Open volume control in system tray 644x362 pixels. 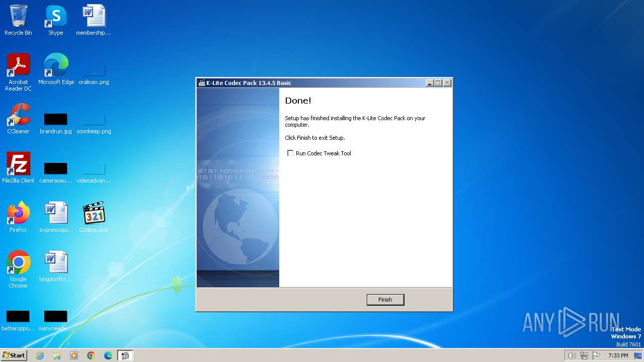coord(572,355)
